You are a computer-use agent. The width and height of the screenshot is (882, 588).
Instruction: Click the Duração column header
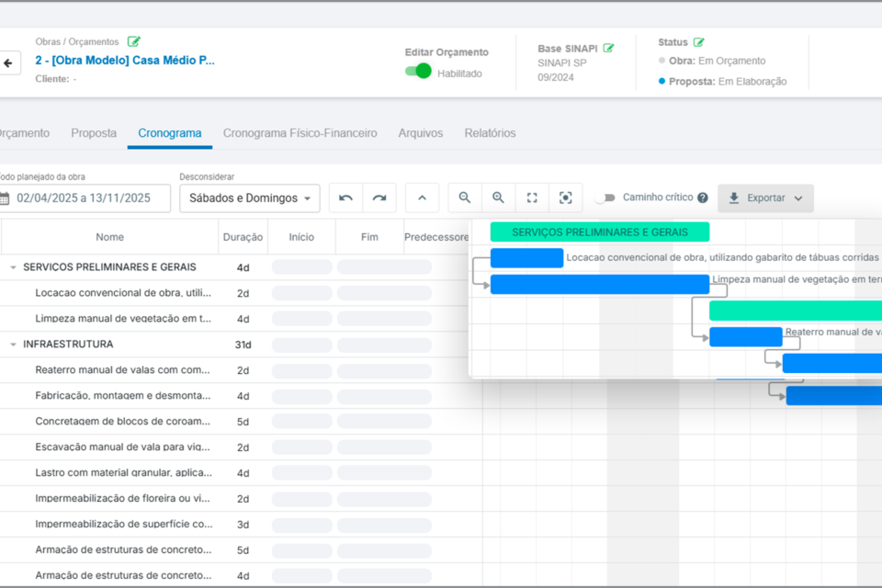click(x=243, y=237)
